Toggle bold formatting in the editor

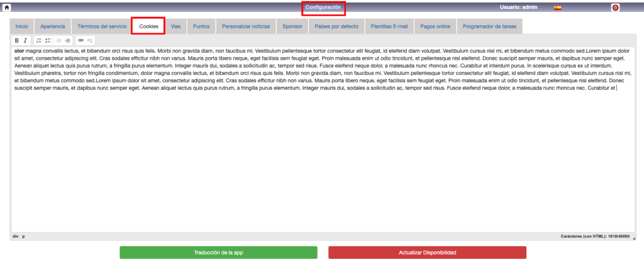point(17,40)
